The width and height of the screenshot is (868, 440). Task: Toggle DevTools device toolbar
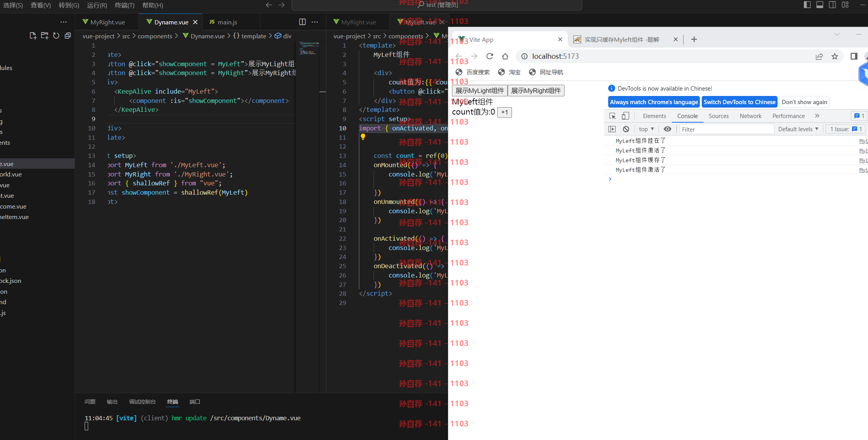pyautogui.click(x=625, y=116)
